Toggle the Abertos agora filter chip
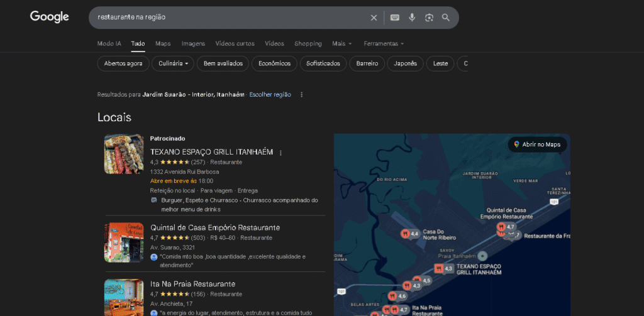This screenshot has height=316, width=644. click(123, 63)
